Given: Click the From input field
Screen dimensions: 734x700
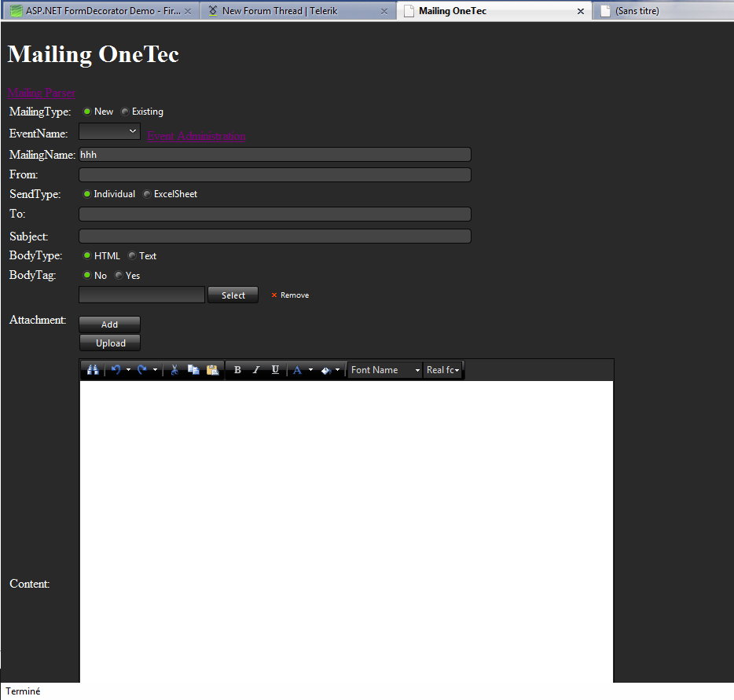Looking at the screenshot, I should 275,174.
